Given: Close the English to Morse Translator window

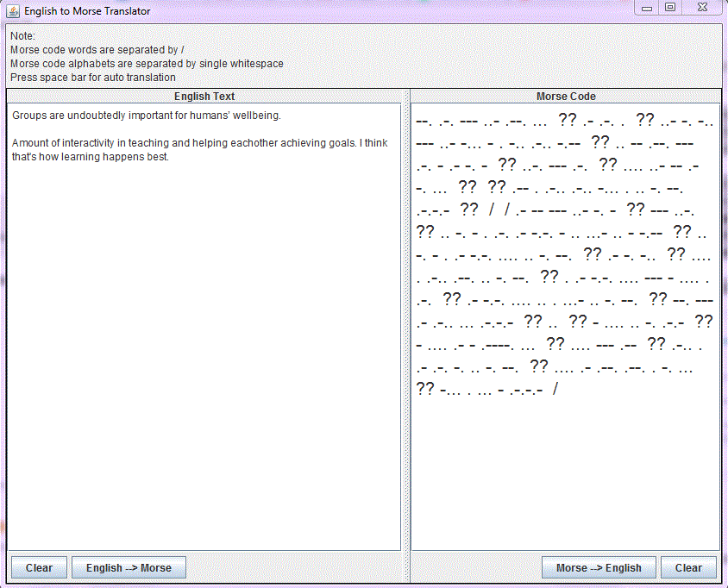Looking at the screenshot, I should coord(702,8).
